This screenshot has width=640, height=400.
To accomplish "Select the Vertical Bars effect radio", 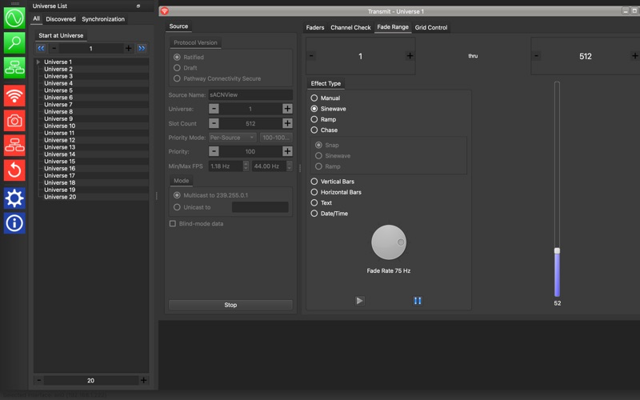I will pos(314,181).
